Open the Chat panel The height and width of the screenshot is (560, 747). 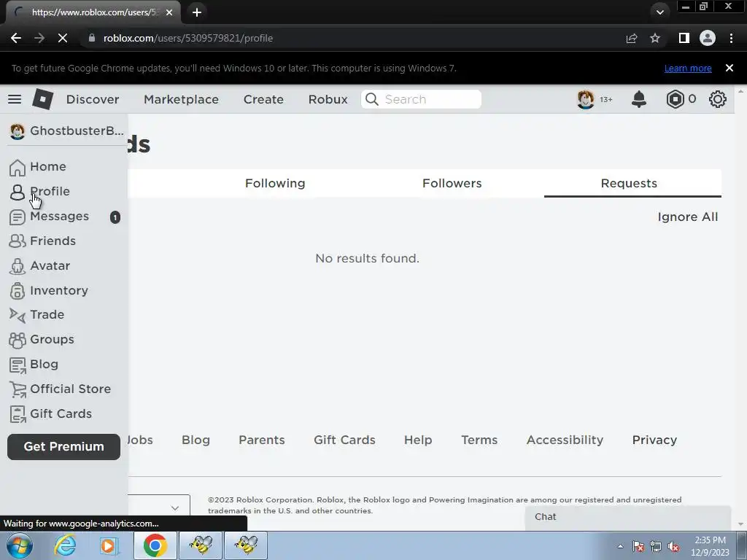pos(628,517)
